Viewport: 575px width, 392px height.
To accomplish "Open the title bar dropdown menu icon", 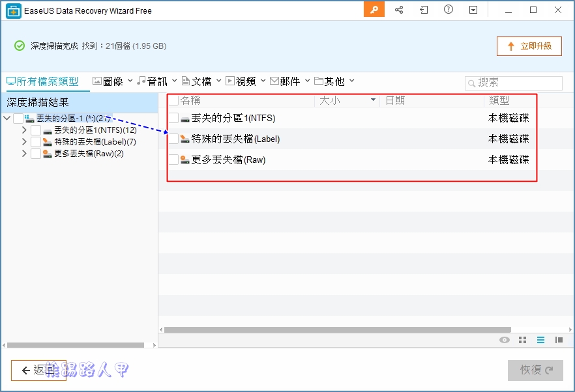I will (473, 10).
